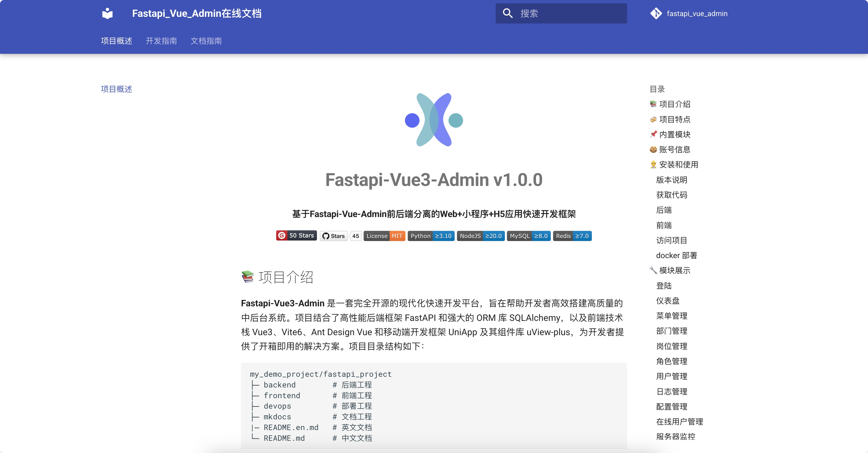Click the Python ≥3.10 badge
The height and width of the screenshot is (453, 868).
(431, 236)
